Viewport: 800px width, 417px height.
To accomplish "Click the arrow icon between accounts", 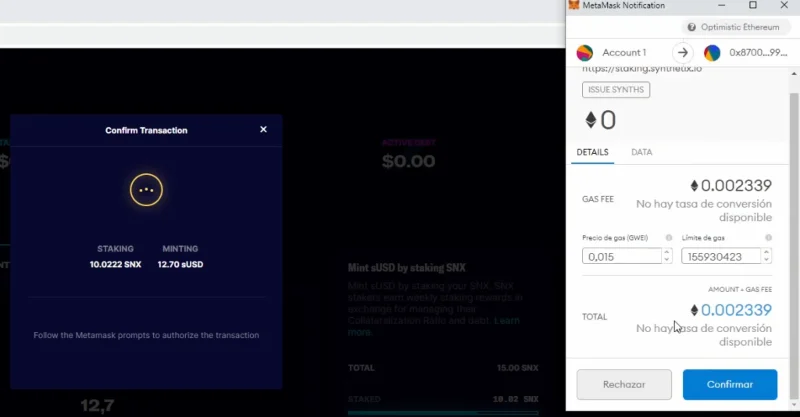I will pos(683,53).
